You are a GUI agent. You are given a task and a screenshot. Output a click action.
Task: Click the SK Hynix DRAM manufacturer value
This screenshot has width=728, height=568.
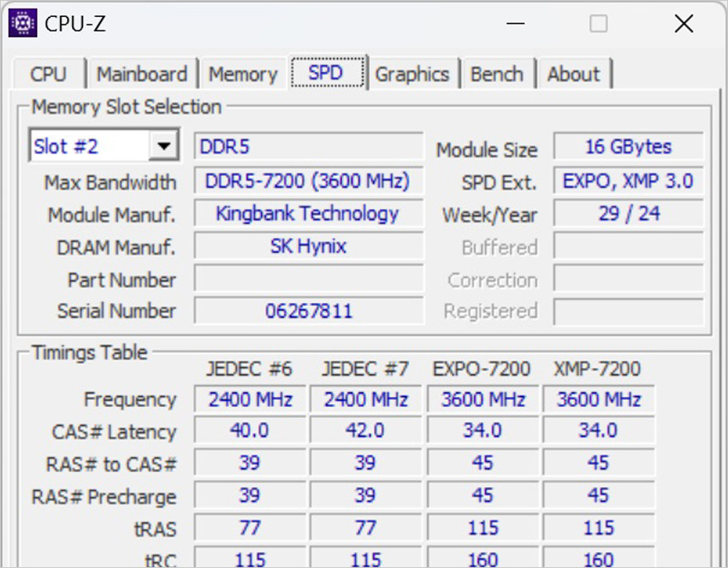tap(309, 245)
